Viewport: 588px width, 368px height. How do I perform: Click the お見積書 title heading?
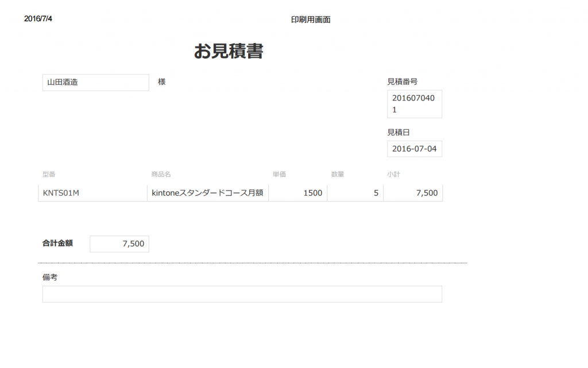[x=229, y=51]
